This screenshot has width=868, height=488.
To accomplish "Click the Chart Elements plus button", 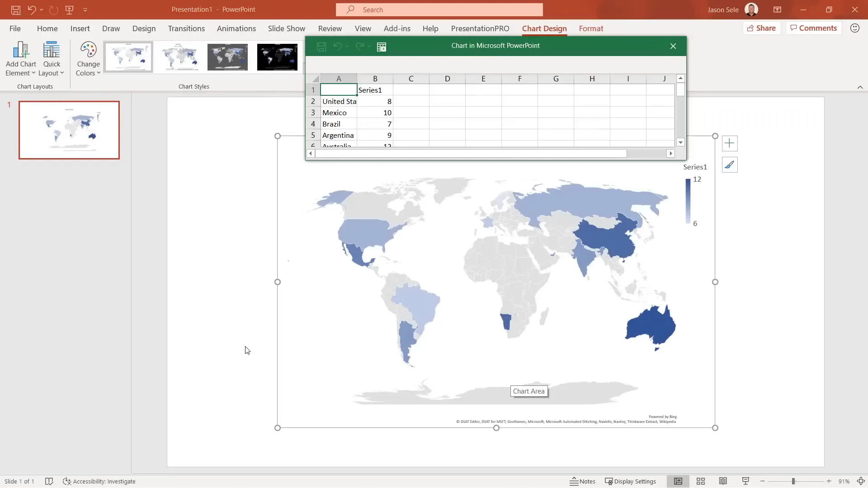I will 729,144.
